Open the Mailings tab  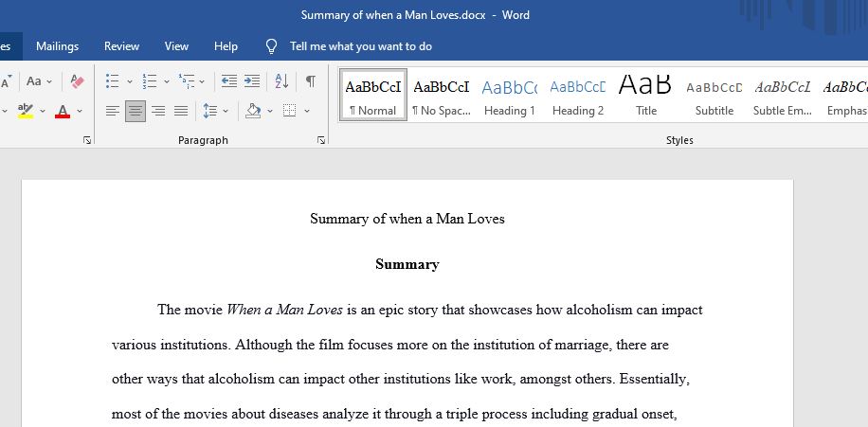click(x=58, y=46)
